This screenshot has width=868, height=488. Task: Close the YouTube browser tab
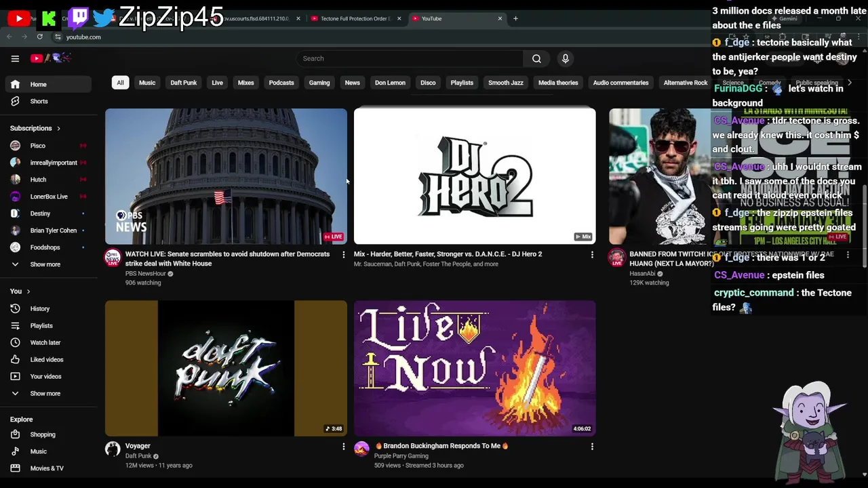pyautogui.click(x=500, y=18)
